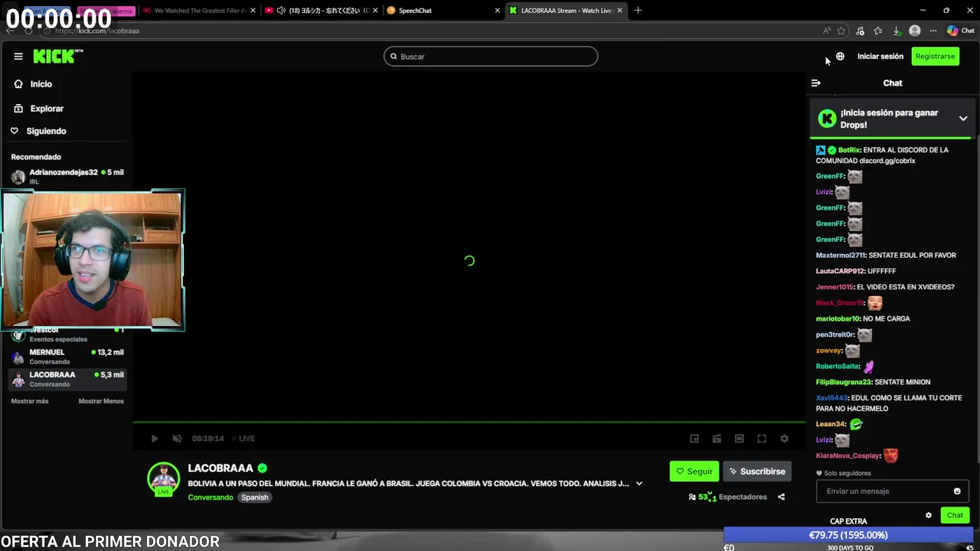This screenshot has height=551, width=980.
Task: Click the Spanish language tag
Action: point(255,497)
